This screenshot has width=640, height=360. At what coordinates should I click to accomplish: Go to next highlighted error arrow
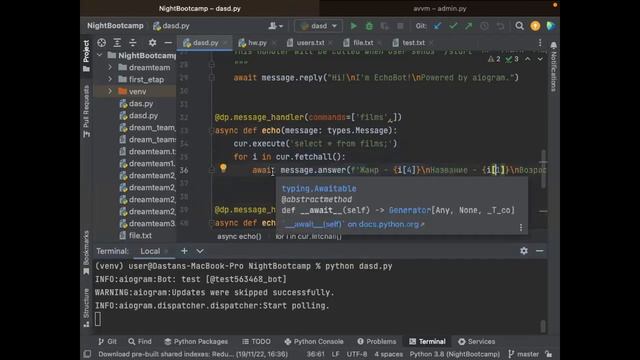pos(540,59)
